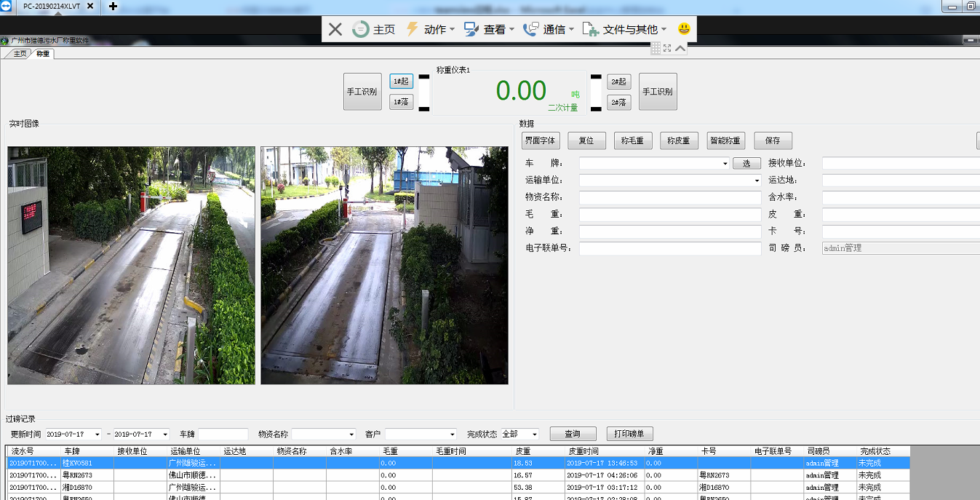
Task: Collapse the toolbar with the up chevron
Action: (680, 48)
